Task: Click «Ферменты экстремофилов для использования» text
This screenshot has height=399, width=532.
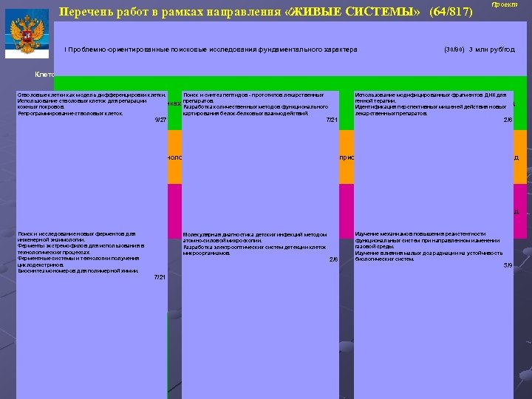Action: tap(81, 246)
